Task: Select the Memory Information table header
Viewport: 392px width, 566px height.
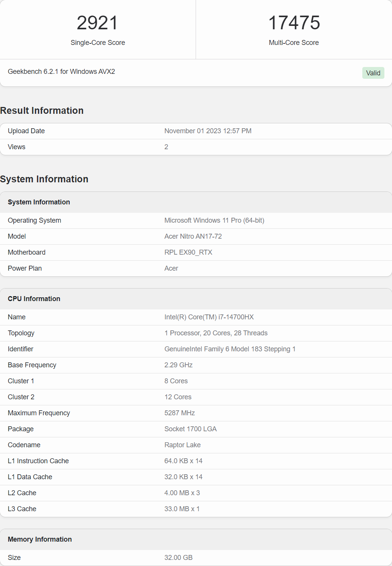Action: click(x=40, y=539)
